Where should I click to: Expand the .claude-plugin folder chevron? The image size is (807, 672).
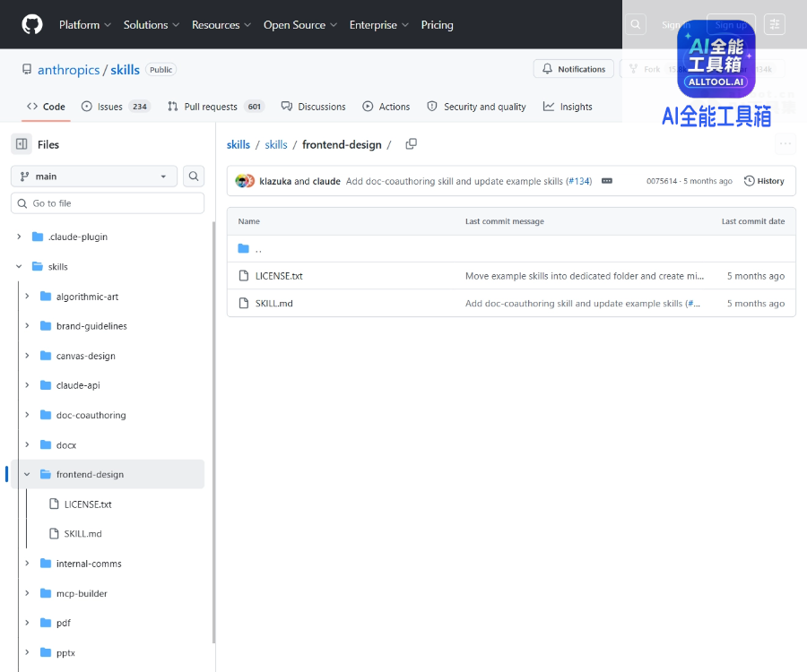pyautogui.click(x=19, y=237)
